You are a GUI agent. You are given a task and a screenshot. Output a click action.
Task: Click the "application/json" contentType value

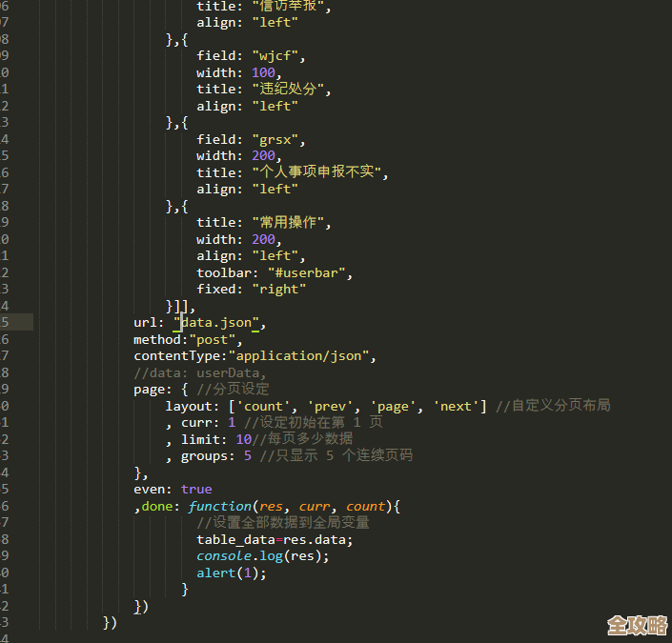tap(299, 356)
